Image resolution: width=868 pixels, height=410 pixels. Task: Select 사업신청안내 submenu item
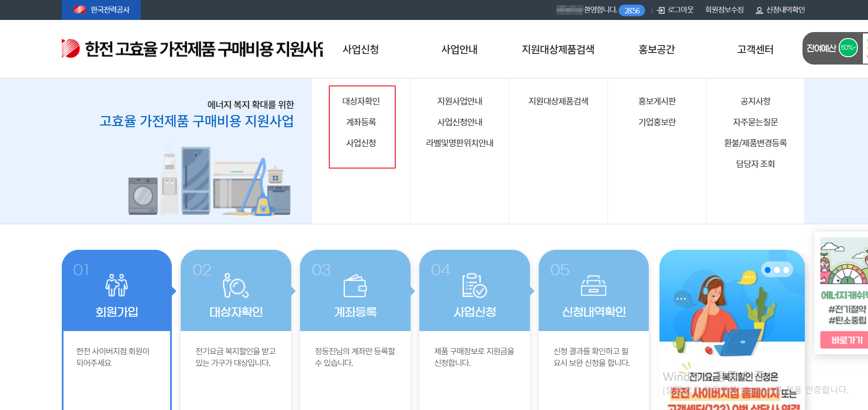tap(460, 122)
